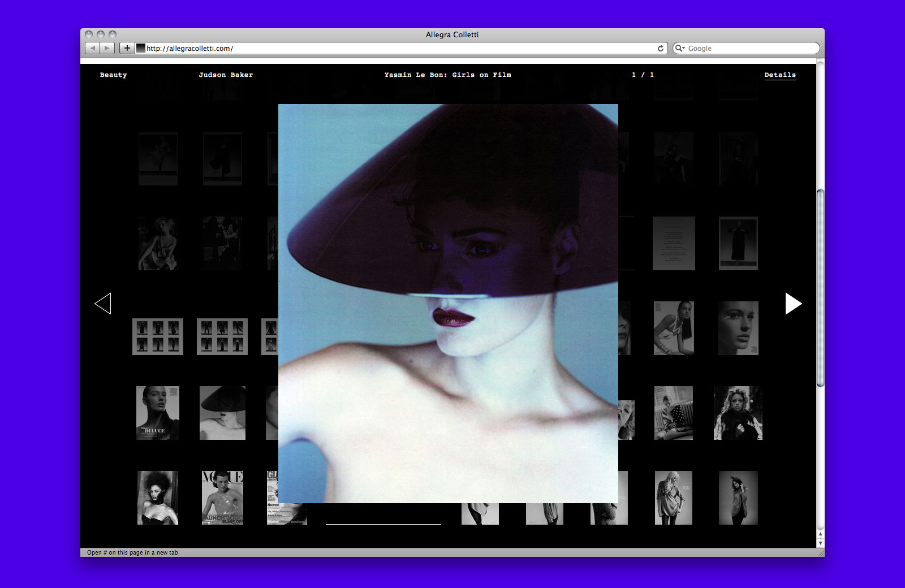Click the add bookmark plus button
This screenshot has width=905, height=588.
click(127, 48)
